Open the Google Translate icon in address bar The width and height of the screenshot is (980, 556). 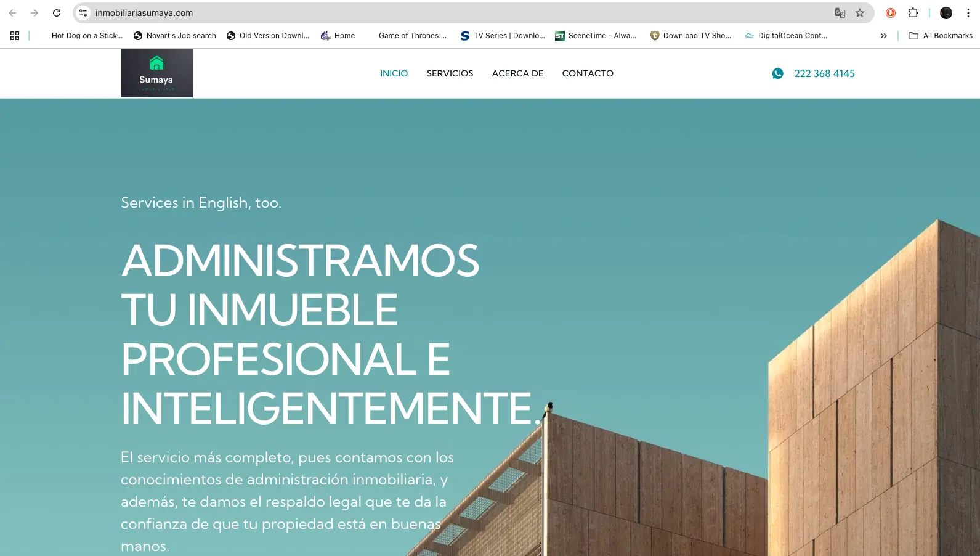[840, 13]
